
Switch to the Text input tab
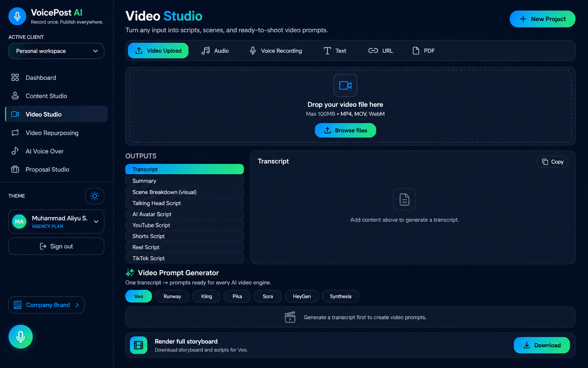click(335, 51)
